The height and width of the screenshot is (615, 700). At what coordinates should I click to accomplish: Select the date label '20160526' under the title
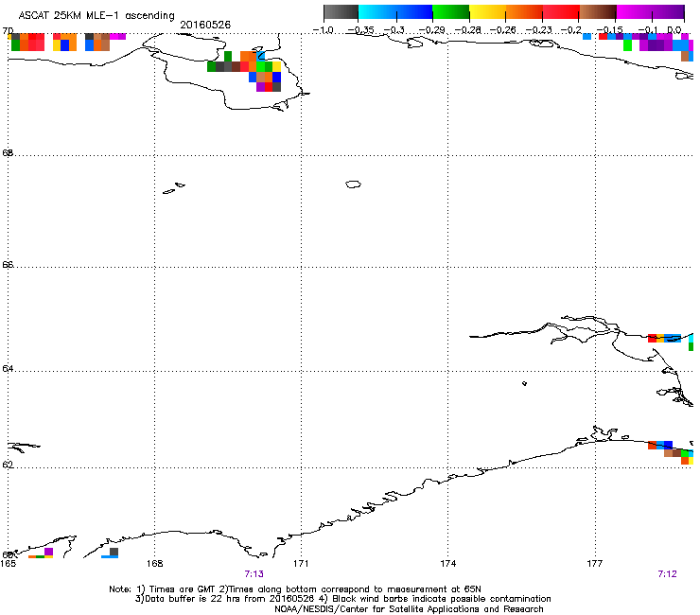tap(205, 25)
